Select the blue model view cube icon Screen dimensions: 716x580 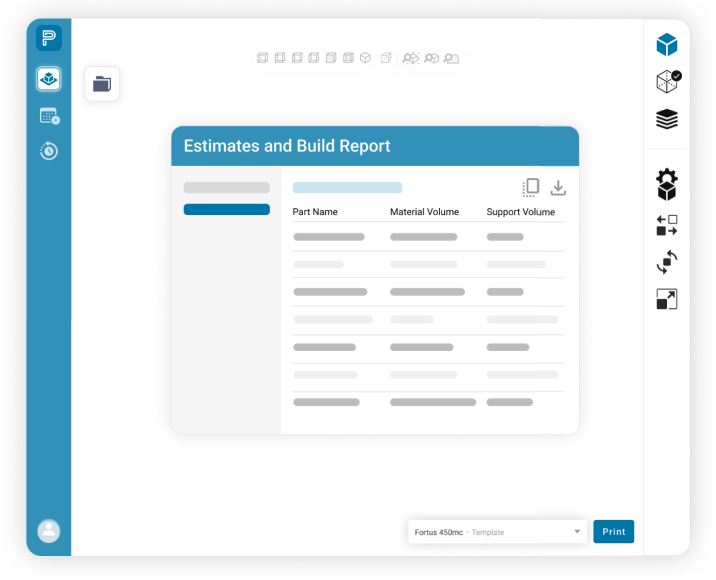[667, 45]
